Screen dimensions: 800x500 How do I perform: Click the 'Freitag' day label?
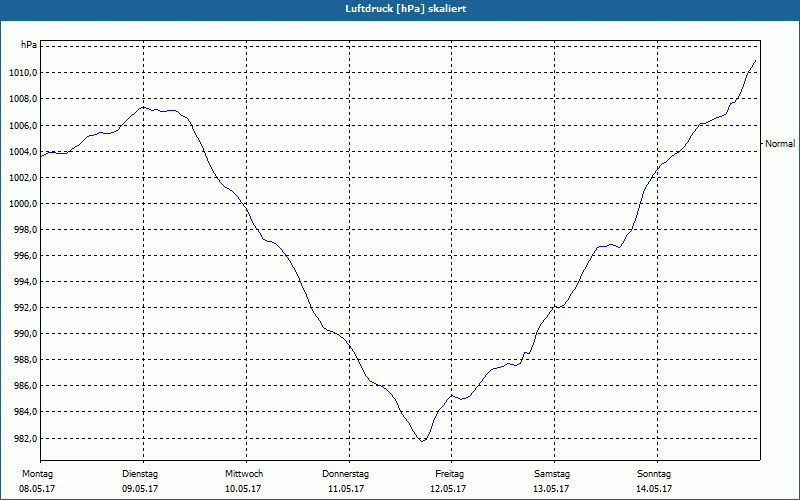pyautogui.click(x=449, y=474)
